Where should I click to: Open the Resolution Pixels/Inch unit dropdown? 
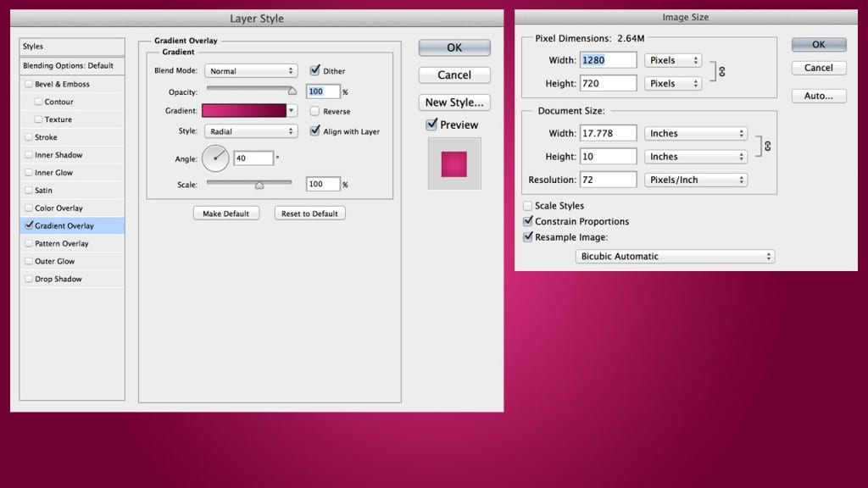(x=695, y=180)
